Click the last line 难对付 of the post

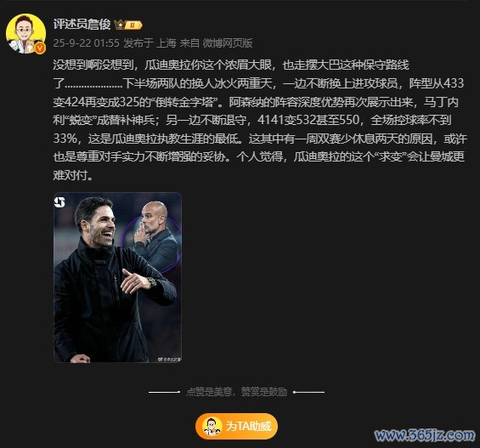[73, 175]
